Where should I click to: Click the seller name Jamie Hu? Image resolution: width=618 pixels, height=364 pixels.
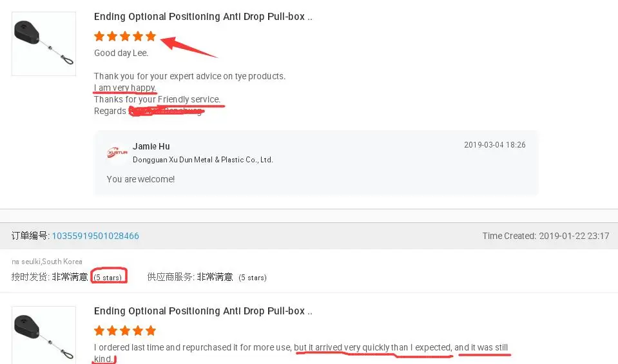[151, 147]
